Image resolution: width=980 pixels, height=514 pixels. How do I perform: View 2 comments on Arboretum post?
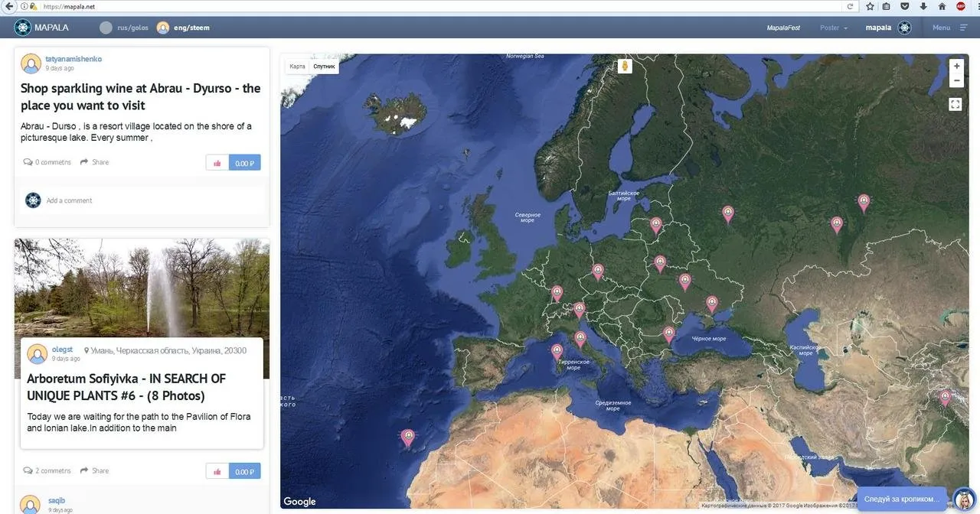47,470
